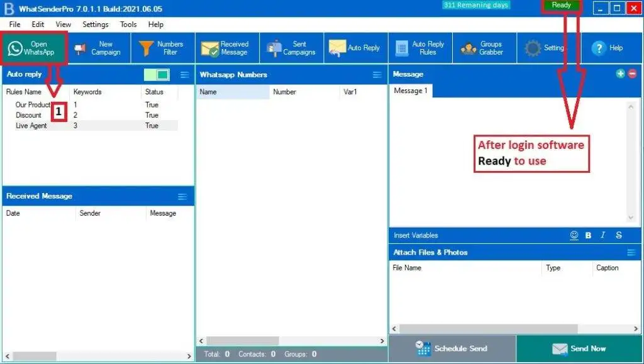Click the Number column header
The image size is (644, 364).
pyautogui.click(x=305, y=92)
